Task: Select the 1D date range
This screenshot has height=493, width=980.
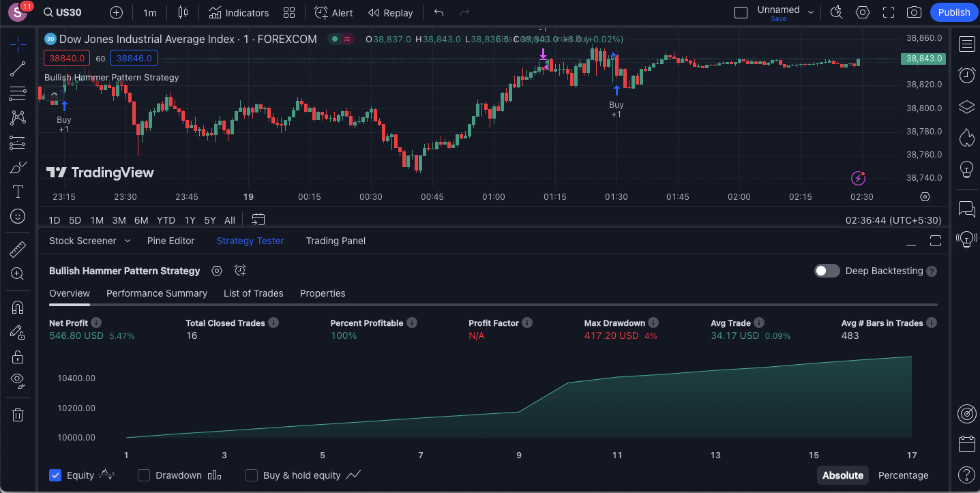Action: click(x=55, y=220)
